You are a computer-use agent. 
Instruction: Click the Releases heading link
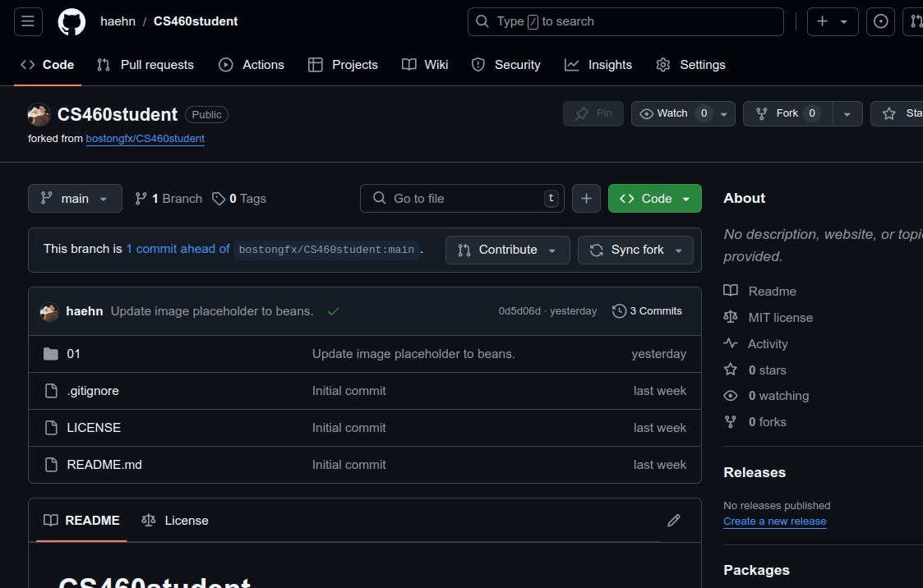755,472
